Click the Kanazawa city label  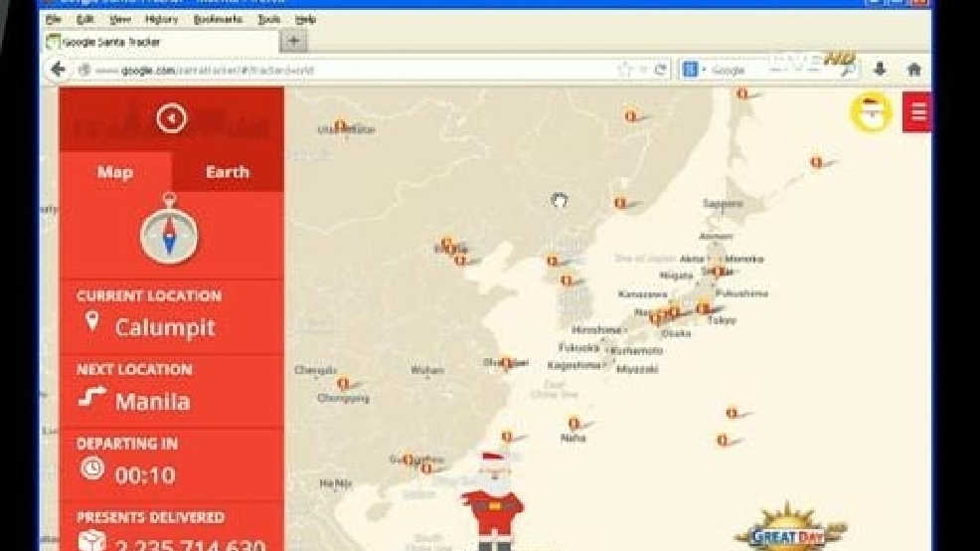tap(642, 294)
